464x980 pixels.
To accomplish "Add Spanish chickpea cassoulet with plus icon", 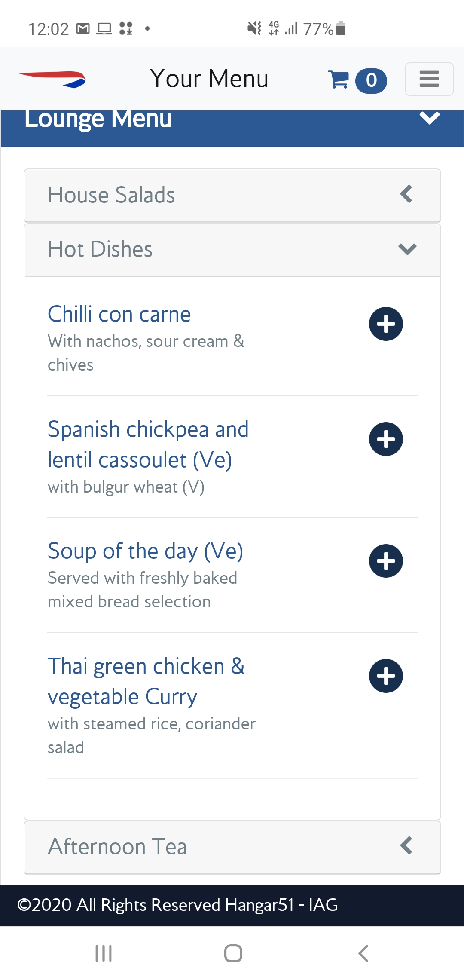I will tap(385, 439).
